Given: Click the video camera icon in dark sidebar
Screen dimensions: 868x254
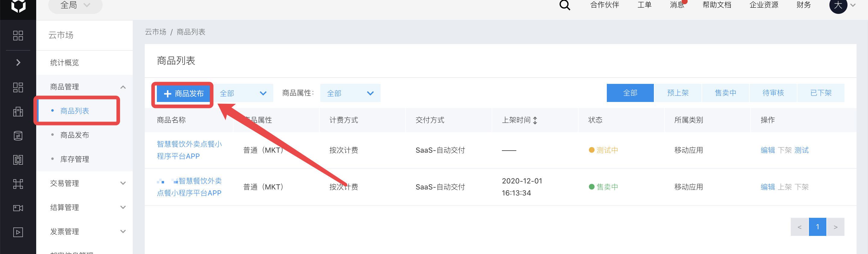Looking at the screenshot, I should 18,208.
